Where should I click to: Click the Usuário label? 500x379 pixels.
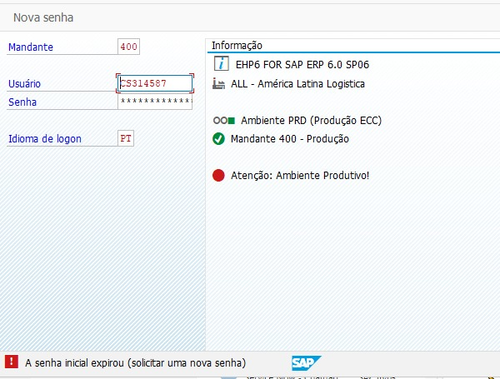coord(24,84)
